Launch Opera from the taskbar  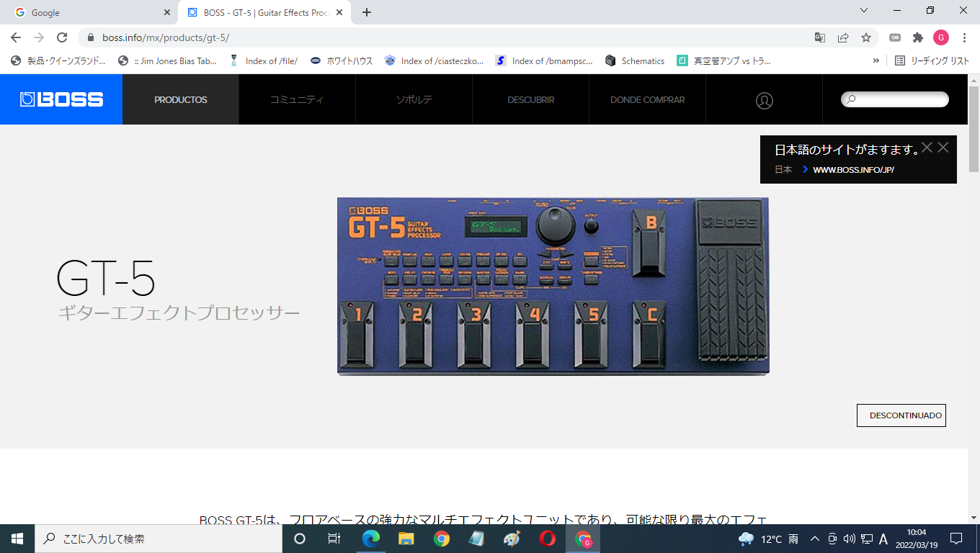point(547,539)
